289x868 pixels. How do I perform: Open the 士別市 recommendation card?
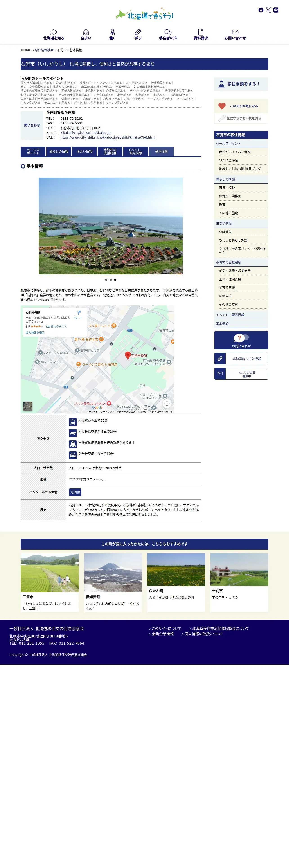239,582
